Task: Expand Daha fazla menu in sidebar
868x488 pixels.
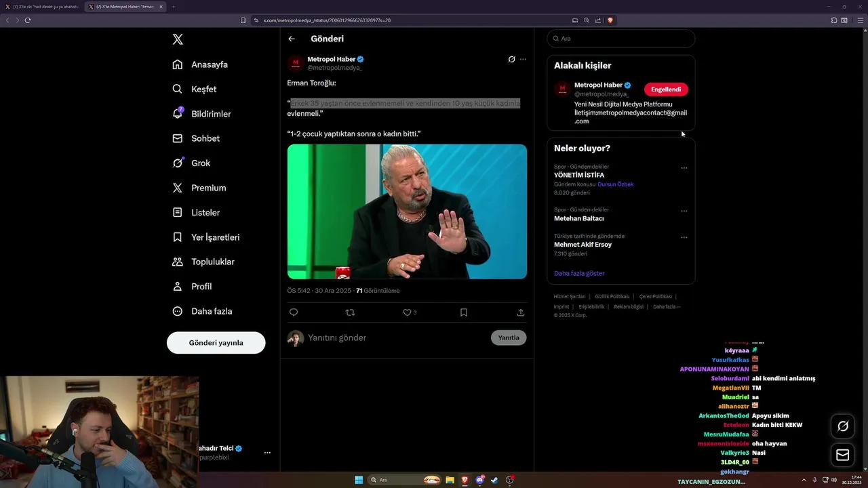Action: click(x=202, y=311)
